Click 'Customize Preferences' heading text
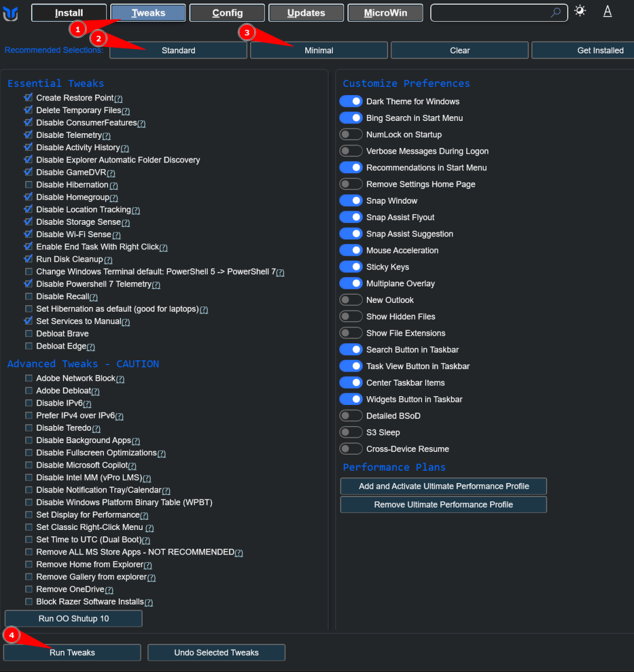 [406, 83]
